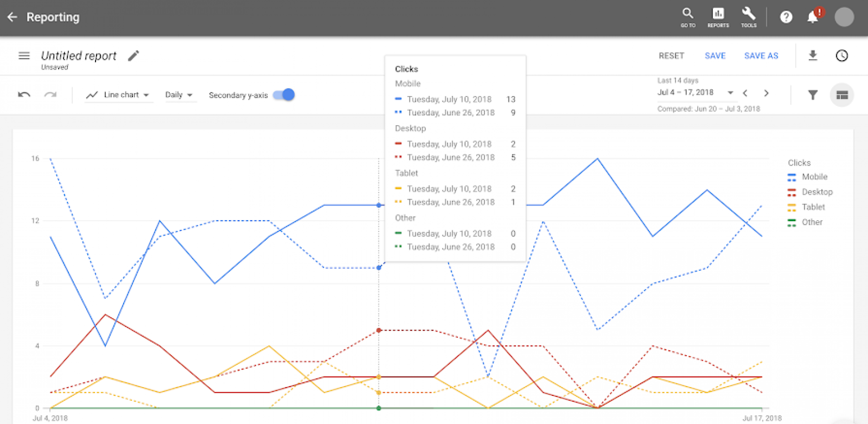
Task: Open the Tools wrench icon
Action: (748, 18)
